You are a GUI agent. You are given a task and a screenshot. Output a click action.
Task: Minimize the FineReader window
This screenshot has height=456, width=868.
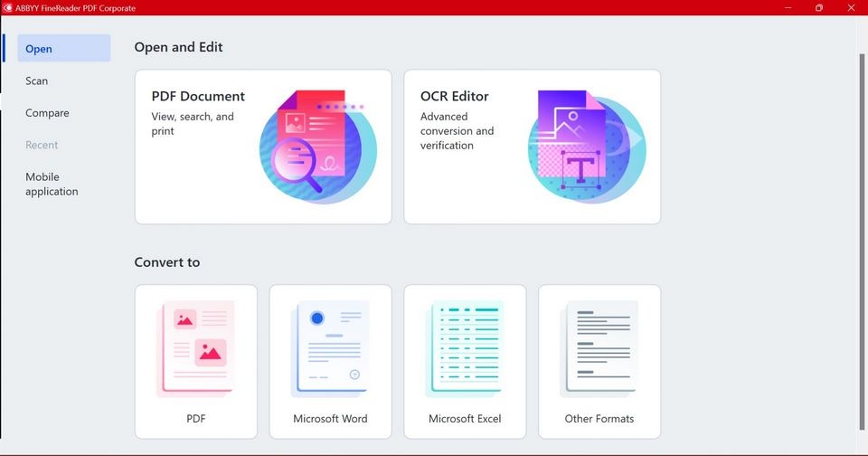(x=788, y=8)
